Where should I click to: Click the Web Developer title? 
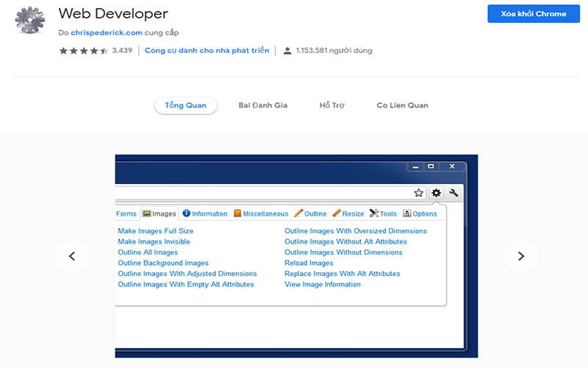(113, 14)
